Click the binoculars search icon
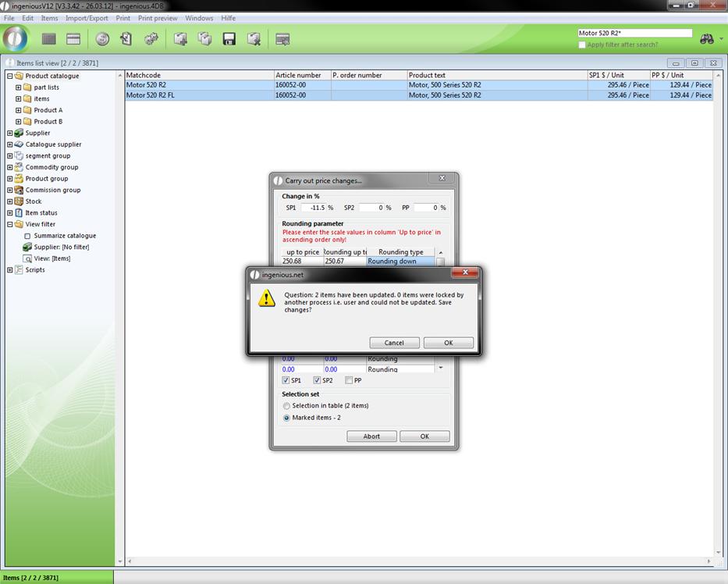The image size is (728, 584). coord(707,39)
